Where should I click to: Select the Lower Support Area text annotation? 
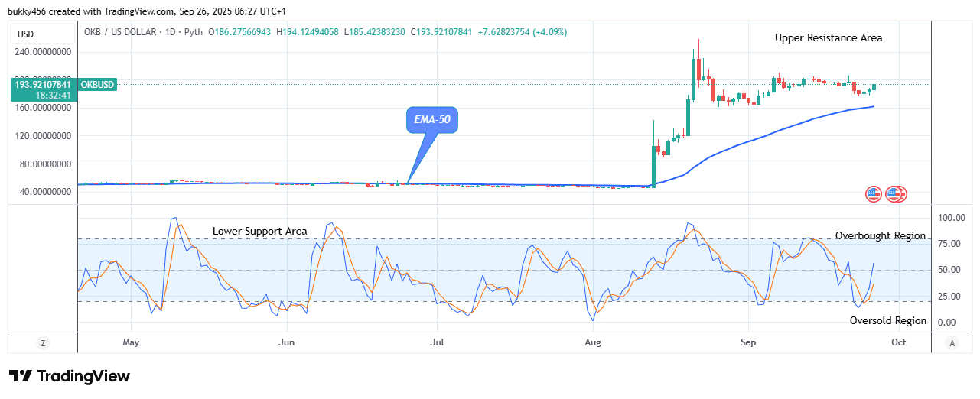tap(260, 231)
